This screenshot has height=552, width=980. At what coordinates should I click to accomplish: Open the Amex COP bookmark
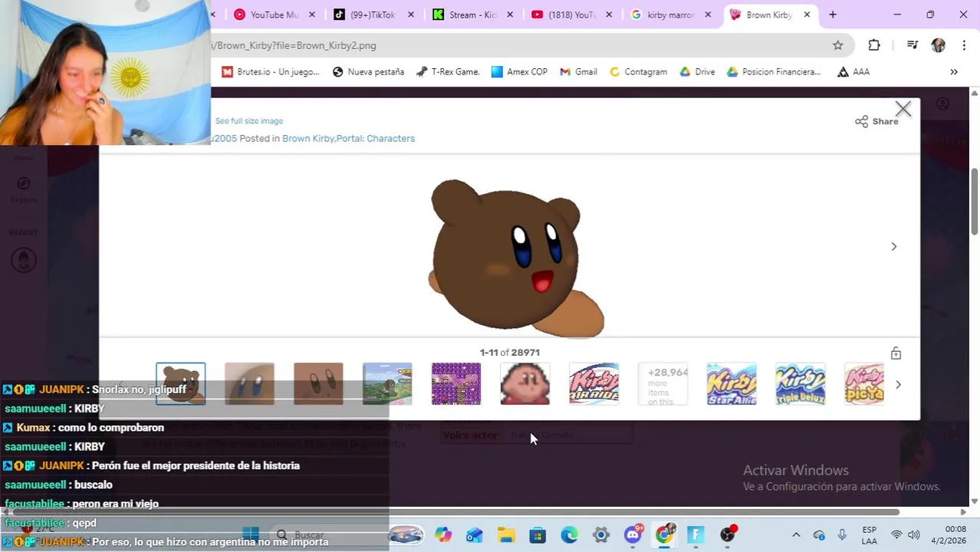click(519, 71)
